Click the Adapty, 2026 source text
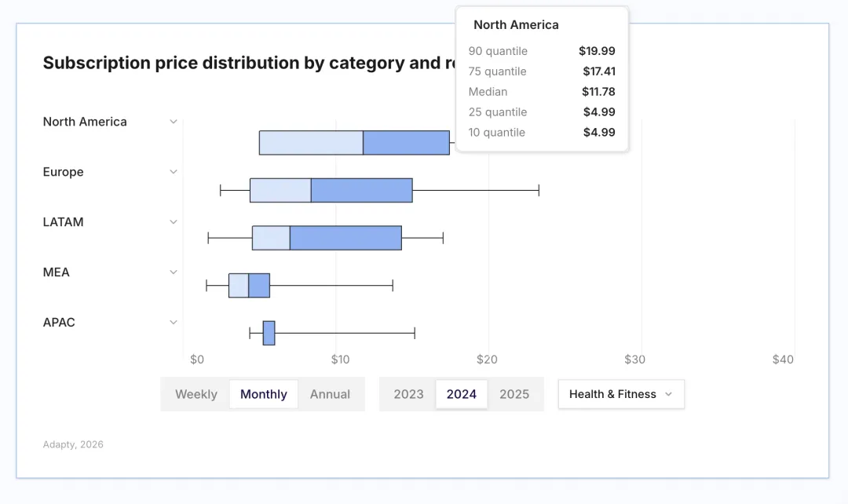The image size is (848, 504). pos(73,444)
